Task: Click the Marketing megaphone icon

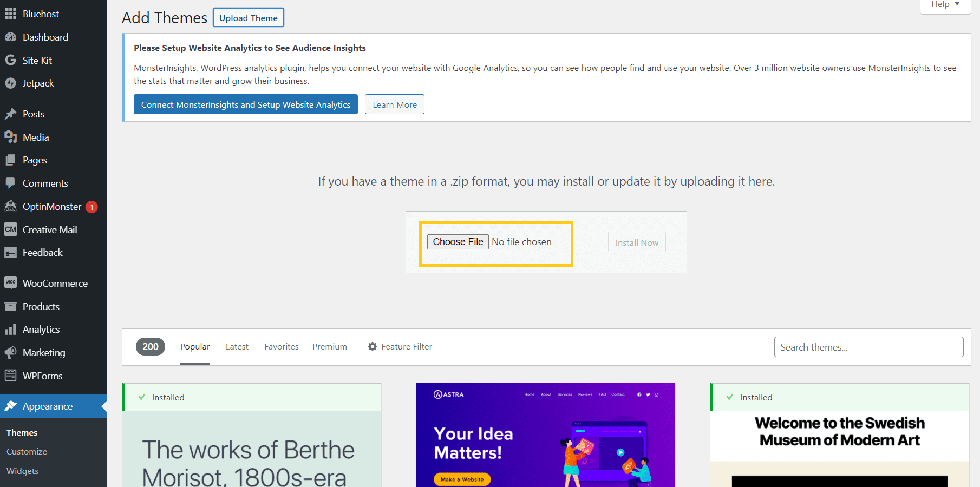Action: point(11,353)
